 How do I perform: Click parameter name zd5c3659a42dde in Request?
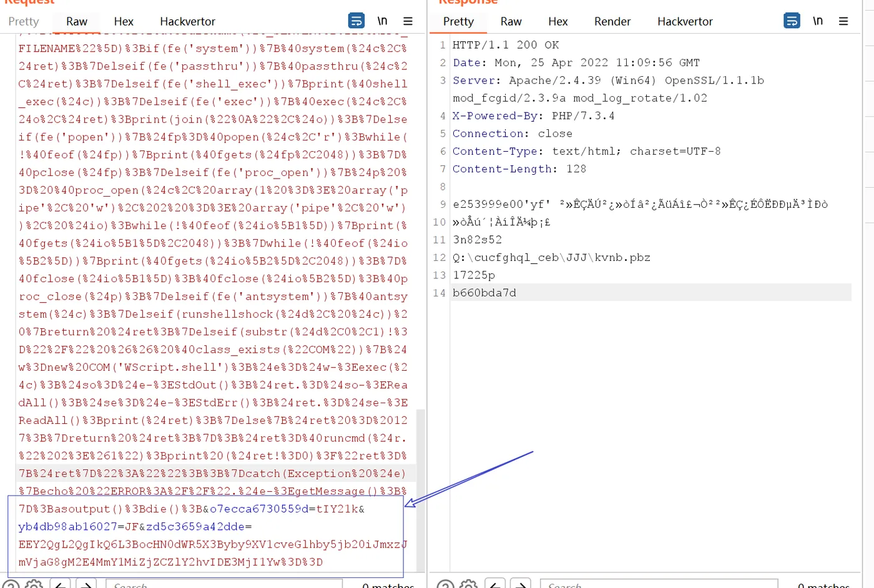click(x=195, y=527)
